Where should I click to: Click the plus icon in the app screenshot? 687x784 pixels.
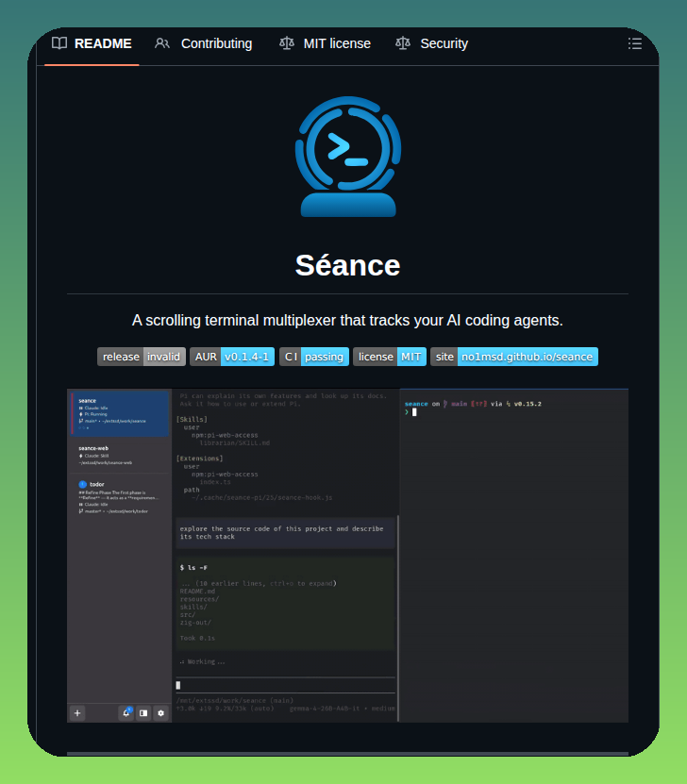pos(77,713)
